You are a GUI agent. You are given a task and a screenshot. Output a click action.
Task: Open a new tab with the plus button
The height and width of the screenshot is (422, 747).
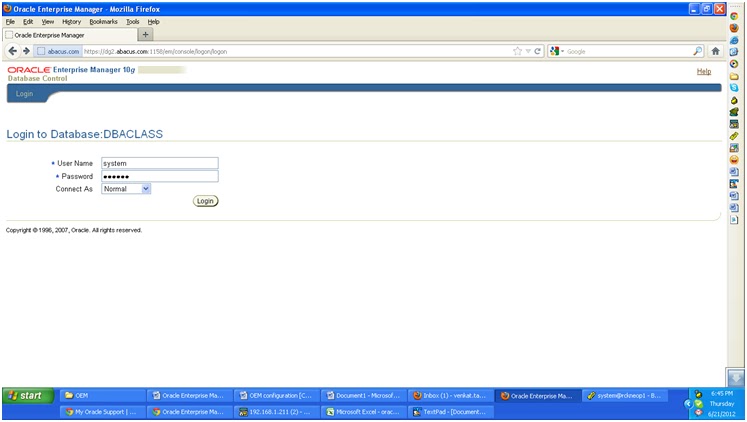pos(145,34)
